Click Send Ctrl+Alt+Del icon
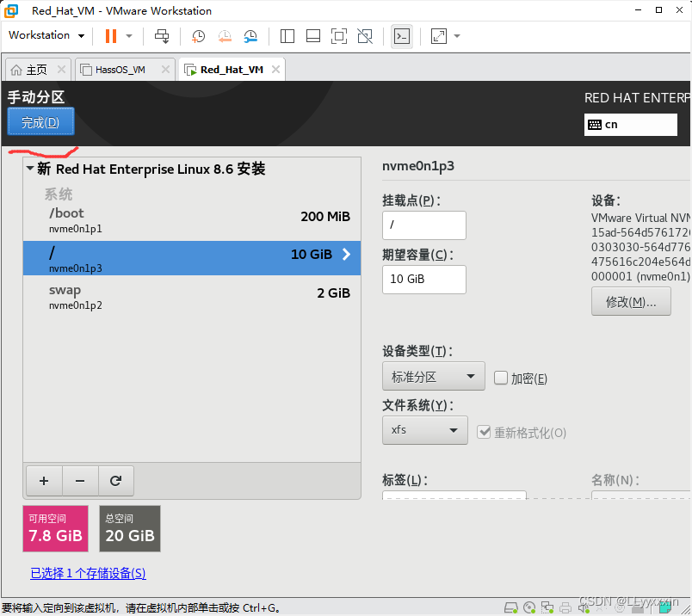This screenshot has width=692, height=616. pyautogui.click(x=162, y=36)
